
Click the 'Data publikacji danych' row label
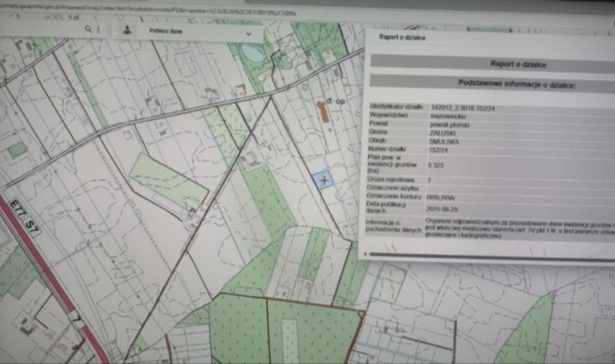[386, 207]
